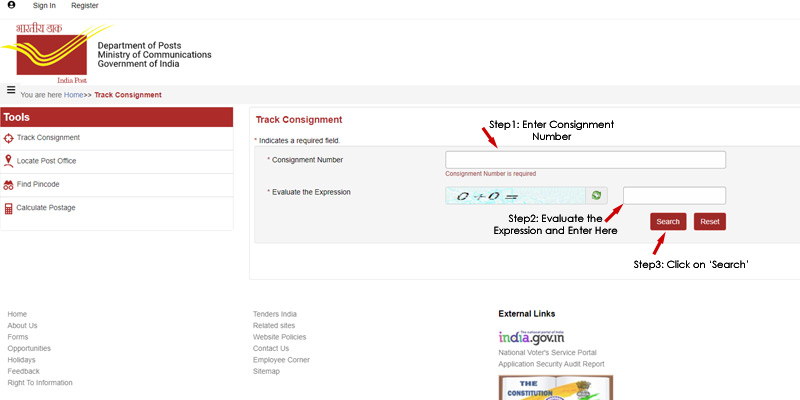This screenshot has width=800, height=400.
Task: Open Tenders India link
Action: (x=274, y=314)
